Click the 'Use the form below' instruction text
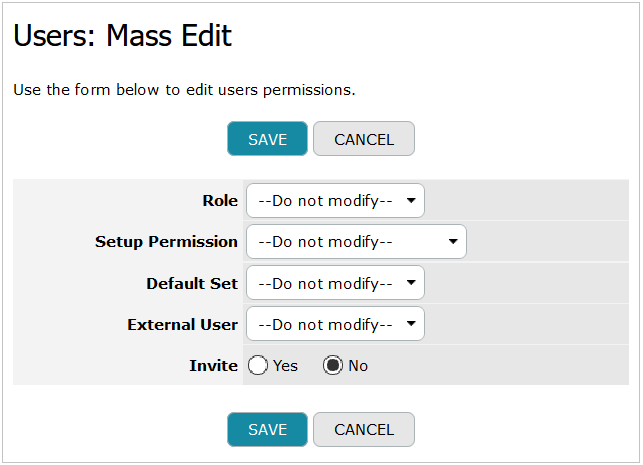This screenshot has height=465, width=643. click(x=184, y=89)
